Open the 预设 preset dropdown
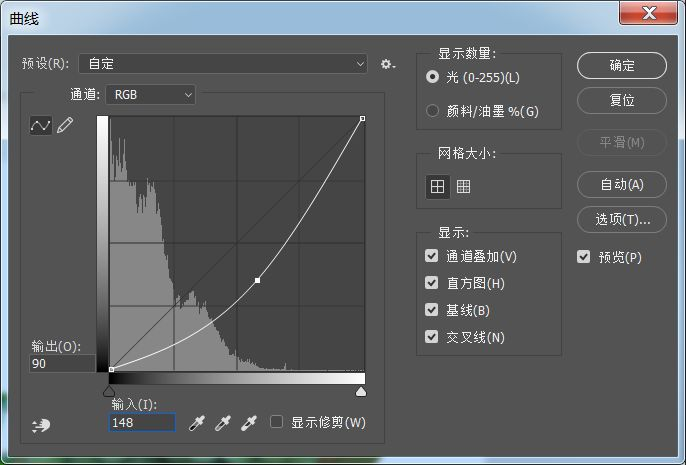The width and height of the screenshot is (686, 465). pos(223,64)
